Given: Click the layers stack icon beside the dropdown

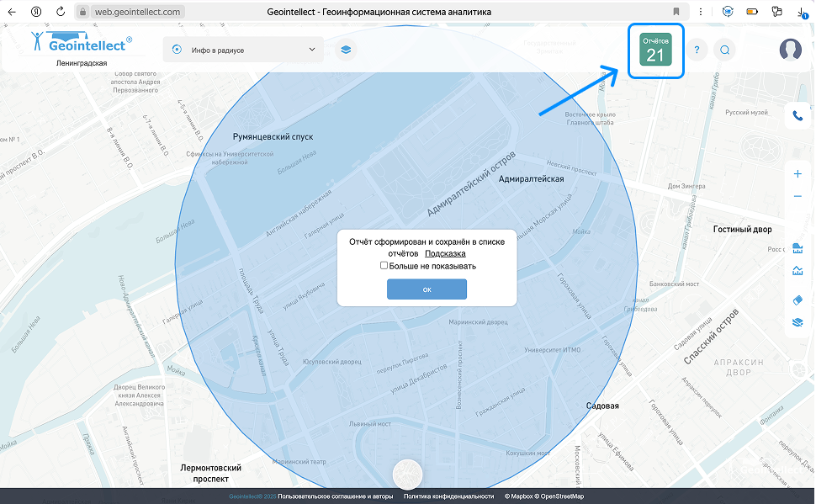Looking at the screenshot, I should tap(346, 50).
